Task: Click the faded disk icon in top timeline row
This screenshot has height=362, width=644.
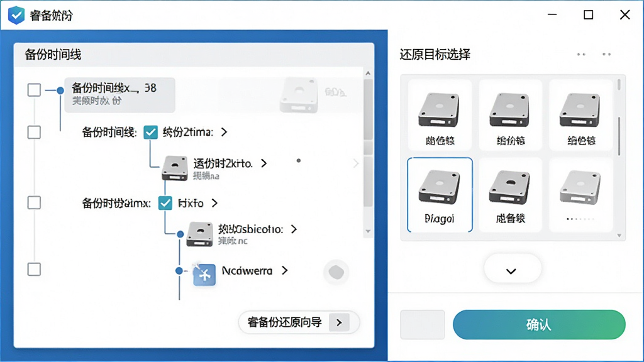Action: click(299, 96)
